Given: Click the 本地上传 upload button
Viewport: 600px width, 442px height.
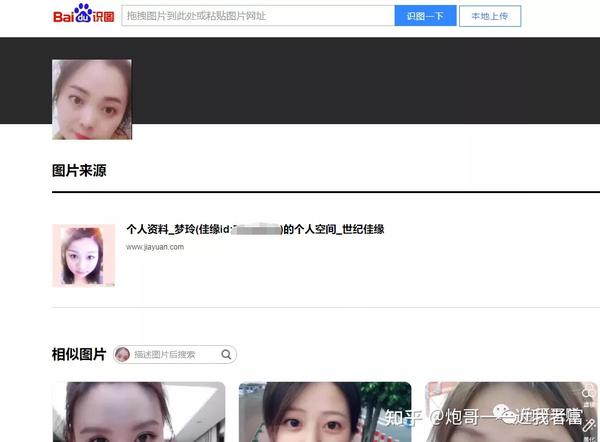Looking at the screenshot, I should [490, 16].
